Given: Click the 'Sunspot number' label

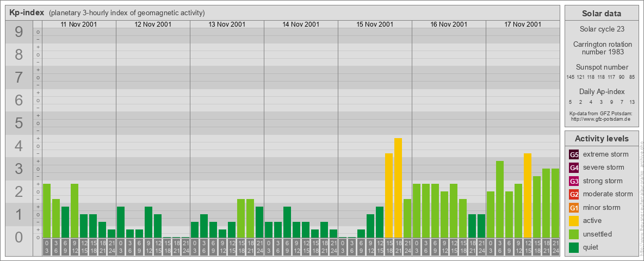Looking at the screenshot, I should pyautogui.click(x=602, y=67).
